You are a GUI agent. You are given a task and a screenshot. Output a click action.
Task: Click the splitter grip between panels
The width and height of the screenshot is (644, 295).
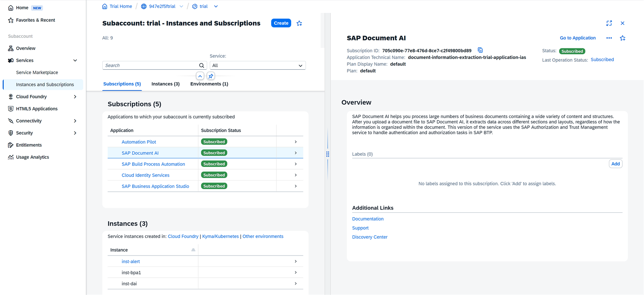pos(328,154)
